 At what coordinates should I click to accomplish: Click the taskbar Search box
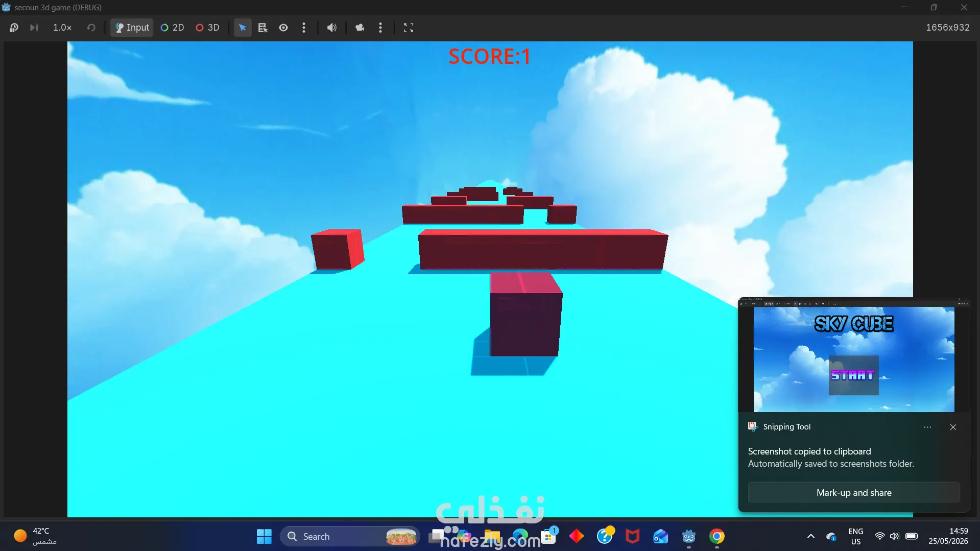[350, 536]
